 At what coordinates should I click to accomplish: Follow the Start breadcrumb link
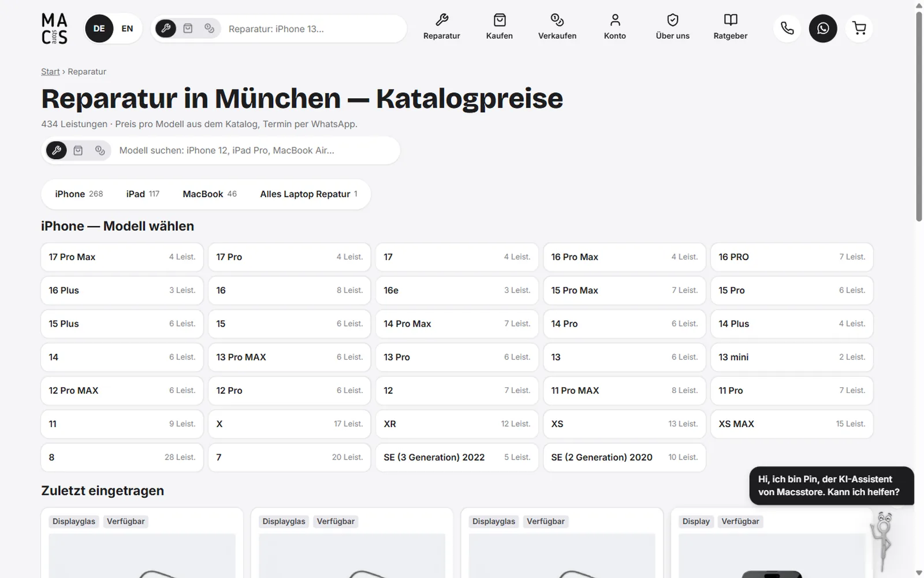pos(50,72)
